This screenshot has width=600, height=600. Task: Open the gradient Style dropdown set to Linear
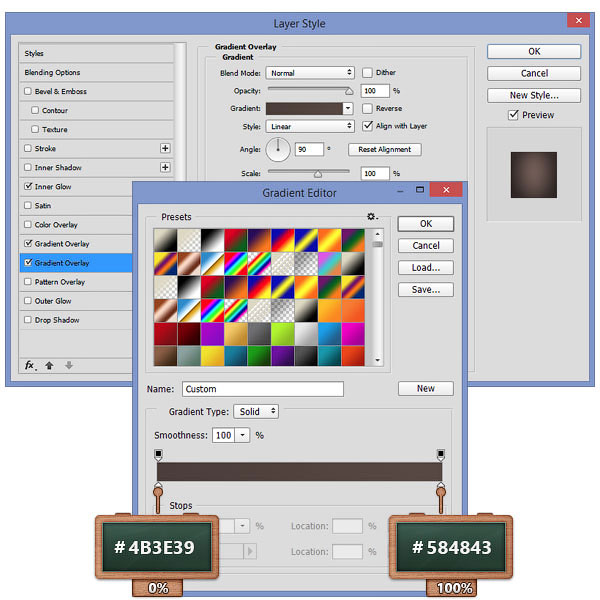pos(310,126)
